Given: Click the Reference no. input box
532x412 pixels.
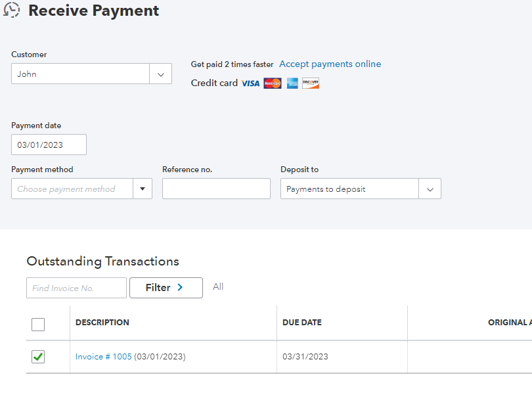Looking at the screenshot, I should pos(216,189).
